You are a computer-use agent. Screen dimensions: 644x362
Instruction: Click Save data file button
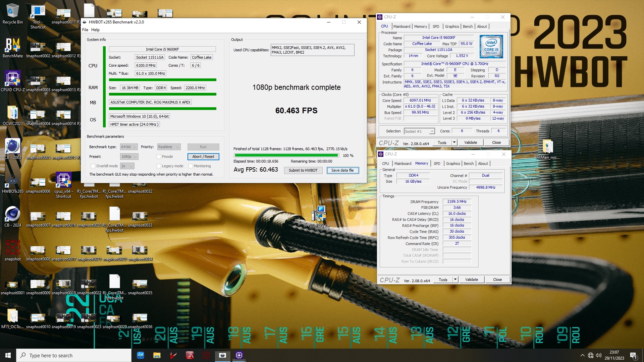coord(342,170)
